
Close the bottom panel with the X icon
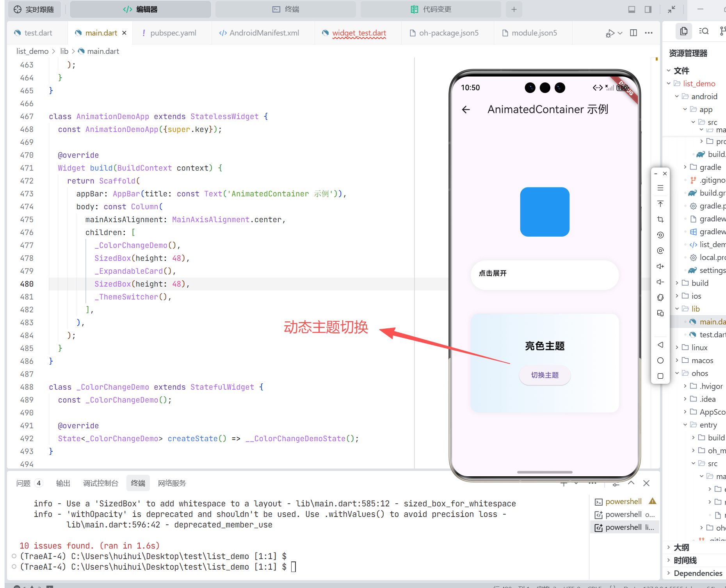click(x=646, y=483)
